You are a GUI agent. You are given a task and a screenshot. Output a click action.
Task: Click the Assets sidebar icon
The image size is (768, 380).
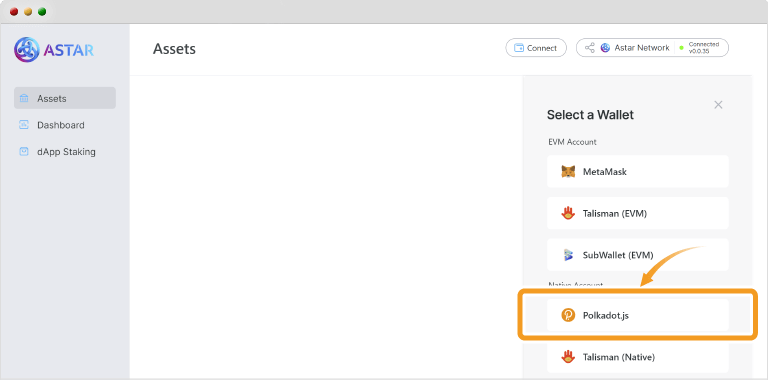(x=24, y=98)
